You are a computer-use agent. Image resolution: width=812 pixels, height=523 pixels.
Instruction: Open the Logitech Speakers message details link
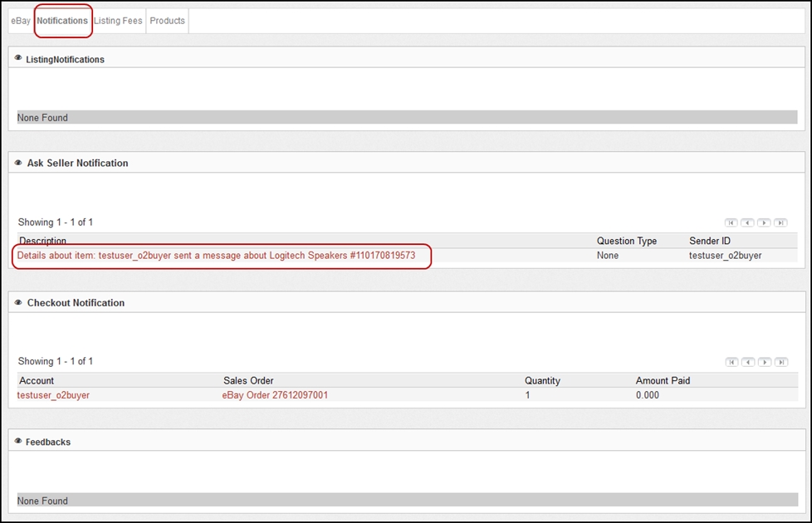(x=216, y=256)
